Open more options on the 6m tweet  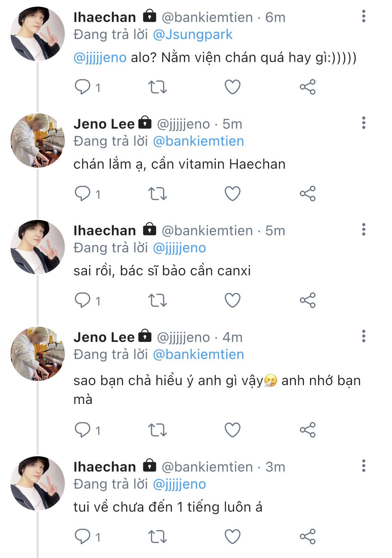(x=364, y=16)
